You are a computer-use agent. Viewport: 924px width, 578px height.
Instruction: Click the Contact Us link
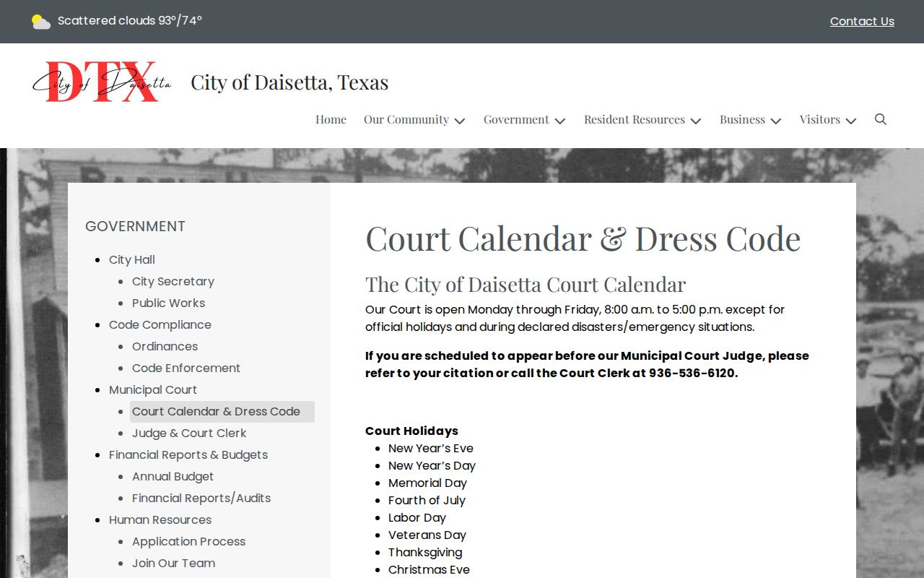coord(862,22)
